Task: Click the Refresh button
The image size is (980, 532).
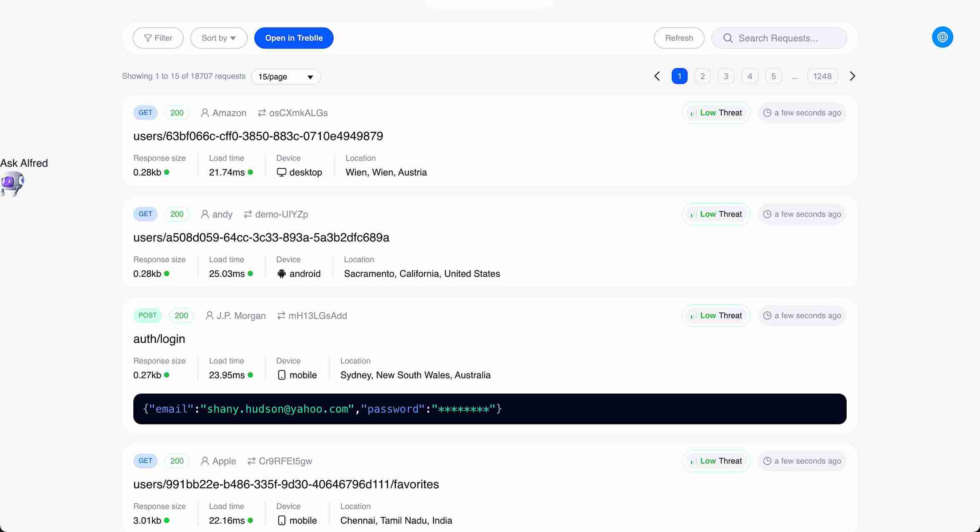Action: pos(679,38)
